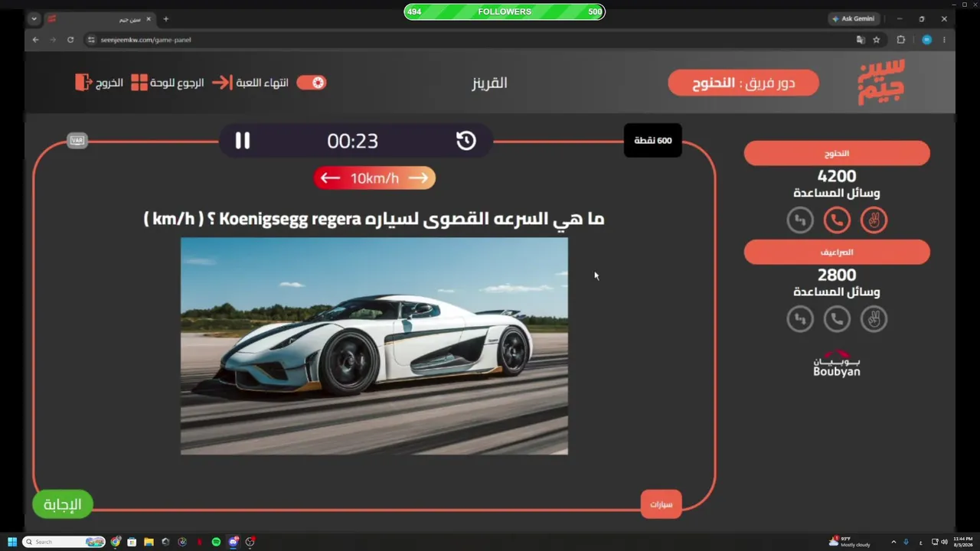Open the browser extensions menu
Image resolution: width=980 pixels, height=551 pixels.
coord(901,40)
